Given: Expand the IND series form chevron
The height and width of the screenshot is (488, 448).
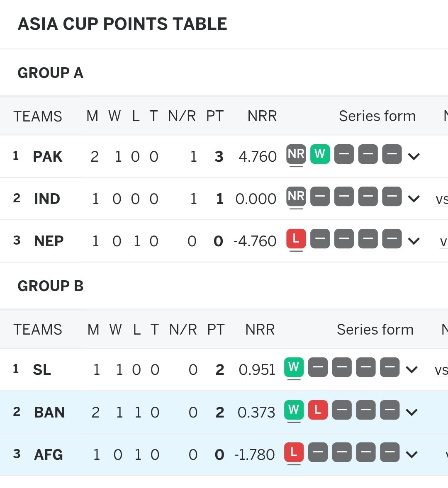Looking at the screenshot, I should point(414,199).
